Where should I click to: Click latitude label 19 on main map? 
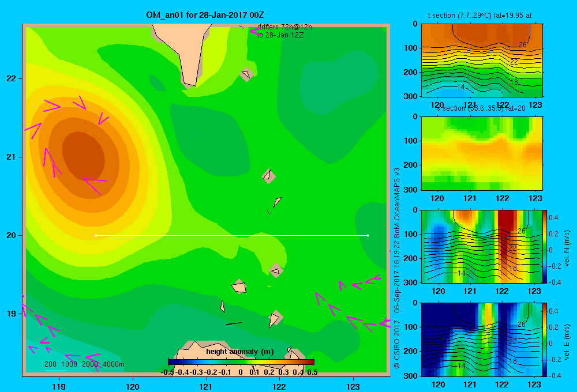(11, 314)
